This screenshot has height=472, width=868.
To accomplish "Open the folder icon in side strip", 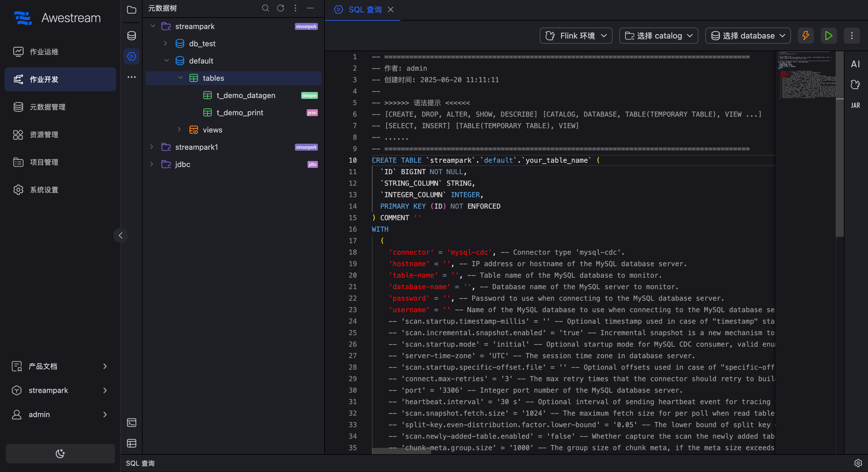I will point(131,10).
